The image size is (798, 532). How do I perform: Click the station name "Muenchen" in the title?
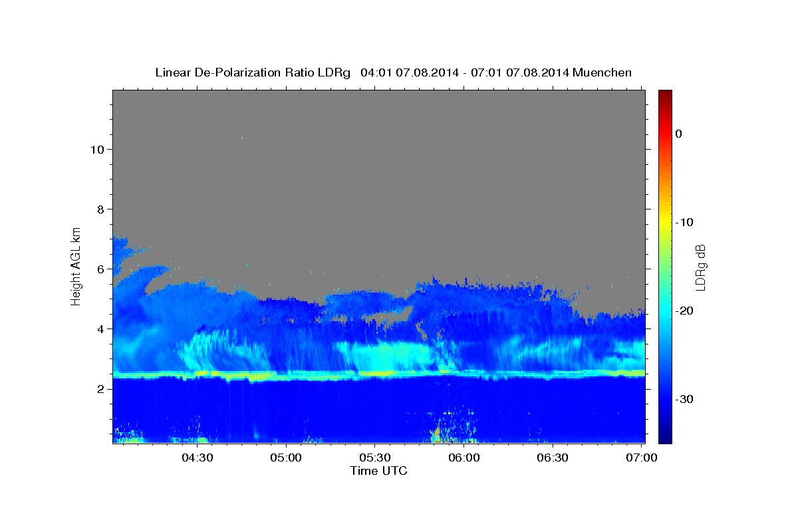tap(602, 72)
